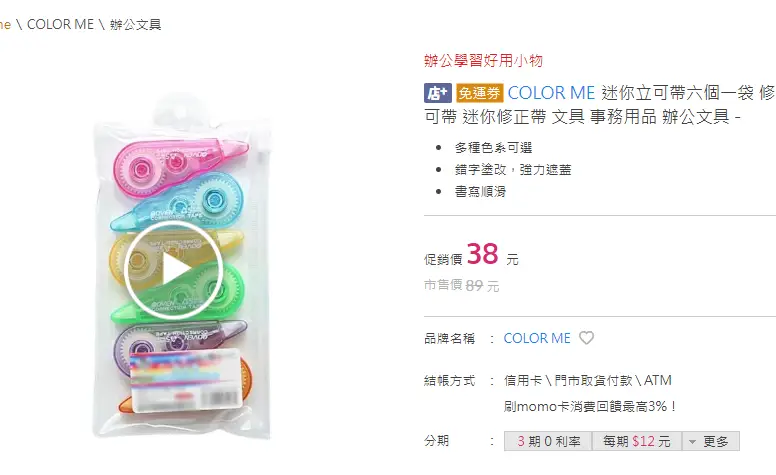Expand the 更多 installment dropdown
776x475 pixels.
pyautogui.click(x=711, y=441)
